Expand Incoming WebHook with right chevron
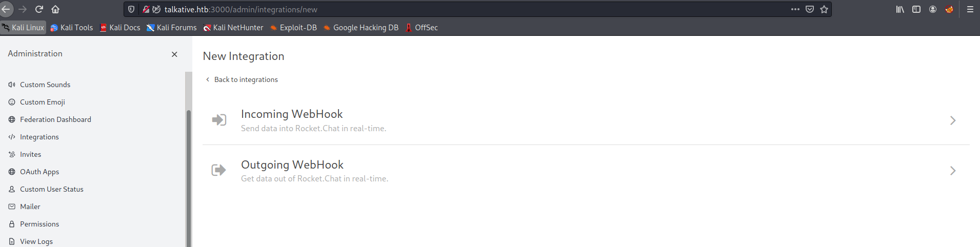This screenshot has height=247, width=980. coord(952,120)
